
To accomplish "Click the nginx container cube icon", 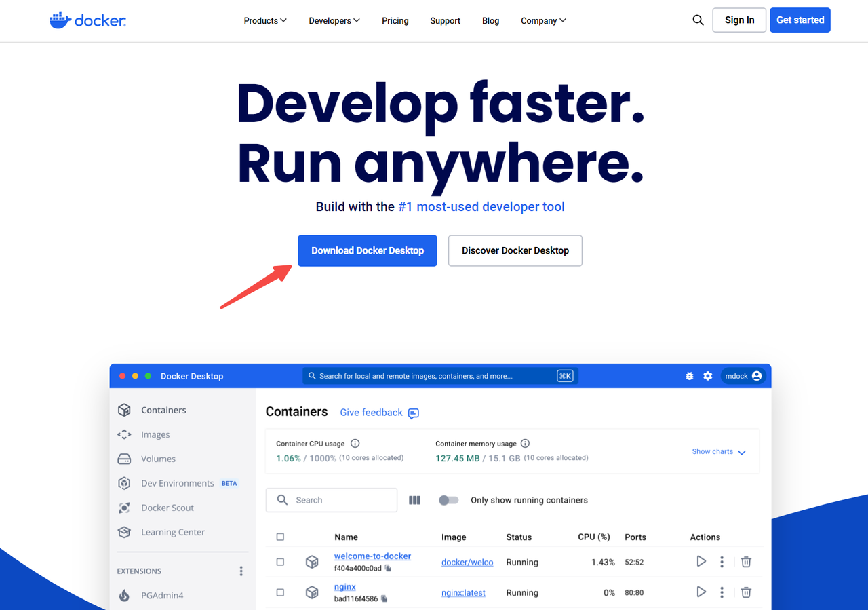I will point(312,592).
